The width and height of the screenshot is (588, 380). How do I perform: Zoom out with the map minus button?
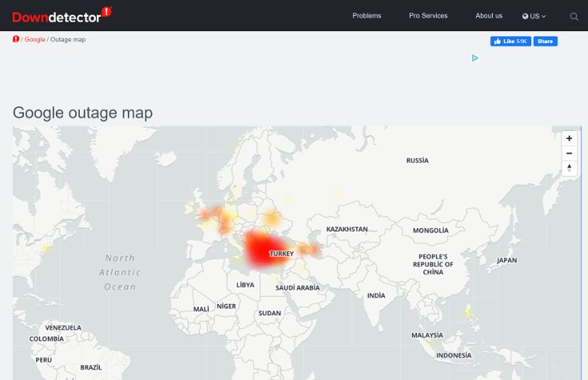pos(570,153)
